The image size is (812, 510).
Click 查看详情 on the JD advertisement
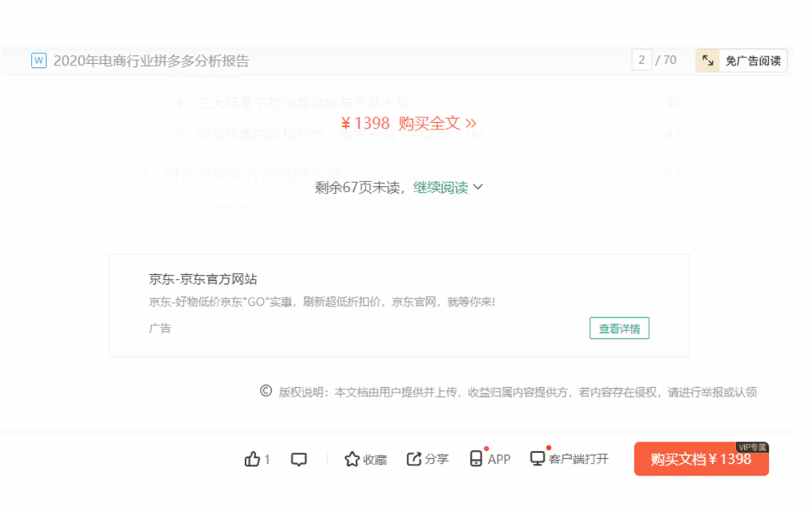619,328
